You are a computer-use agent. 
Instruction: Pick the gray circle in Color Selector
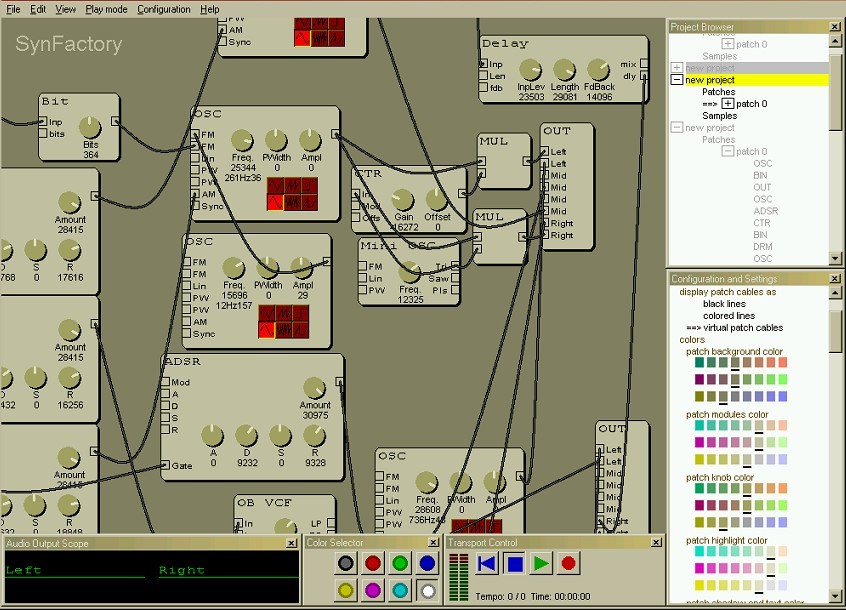point(345,563)
